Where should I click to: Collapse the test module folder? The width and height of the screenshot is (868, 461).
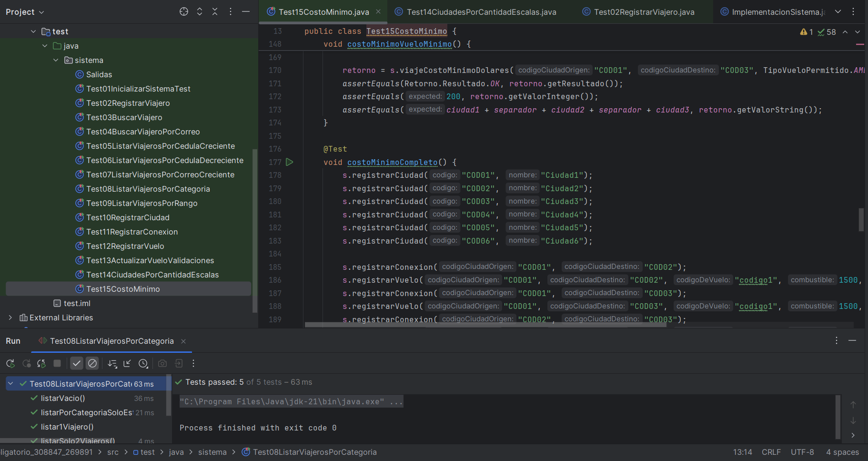(x=33, y=31)
